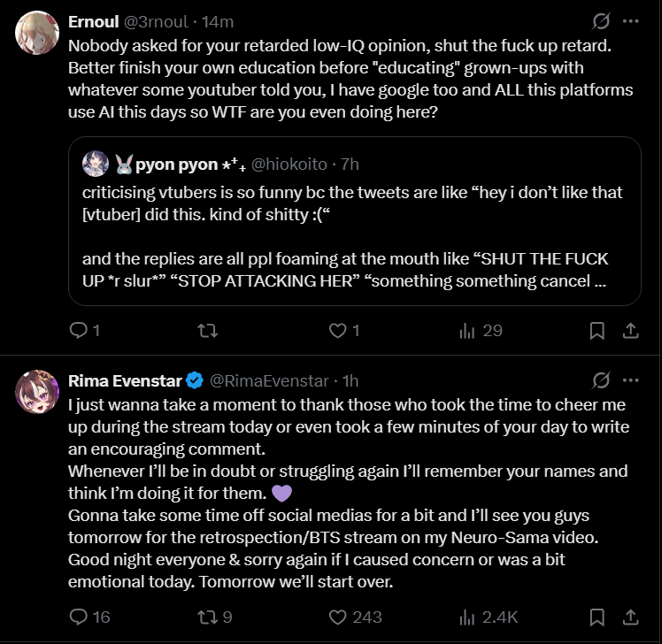Open Grok icon on Rima Evenstar's tweet

600,380
